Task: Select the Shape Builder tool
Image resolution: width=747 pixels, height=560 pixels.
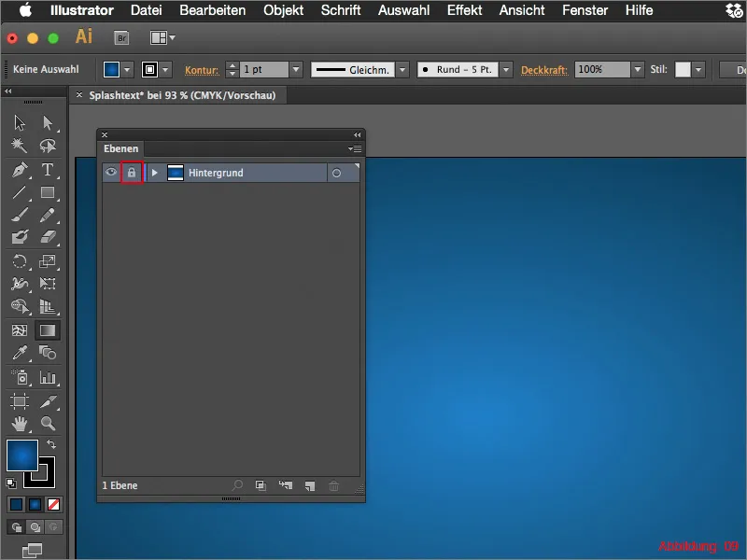Action: (x=20, y=306)
